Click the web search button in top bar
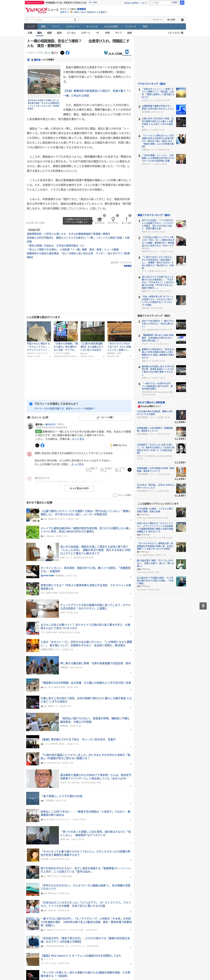 (x=182, y=3)
